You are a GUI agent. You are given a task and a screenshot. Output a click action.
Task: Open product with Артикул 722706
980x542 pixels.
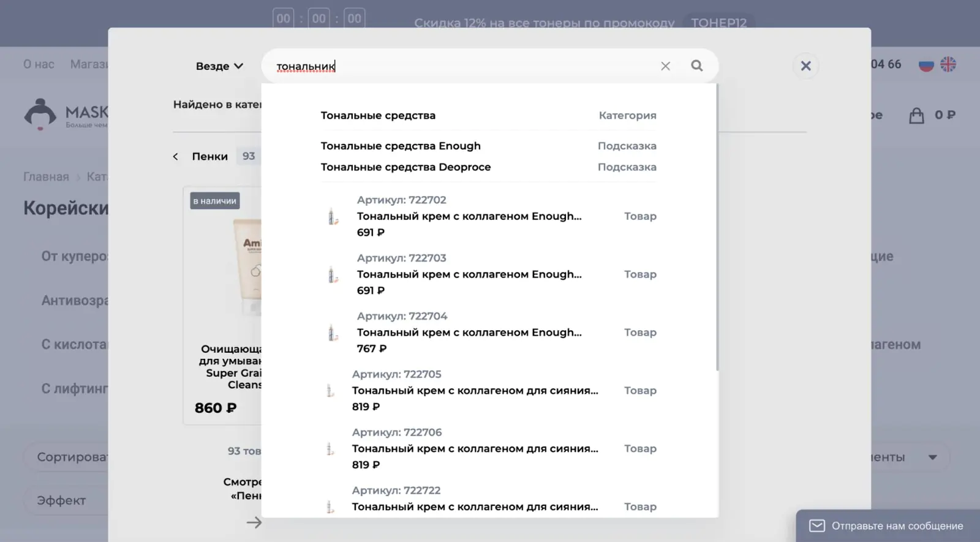click(489, 449)
